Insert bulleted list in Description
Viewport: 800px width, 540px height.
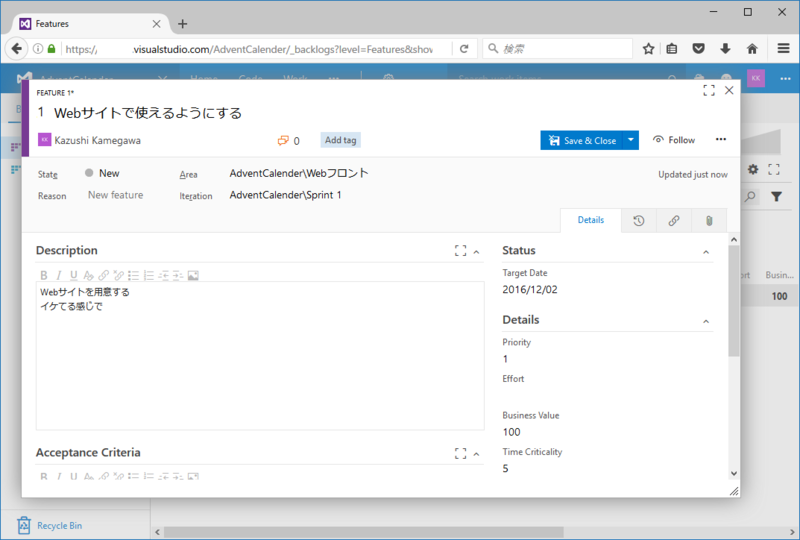tap(134, 276)
